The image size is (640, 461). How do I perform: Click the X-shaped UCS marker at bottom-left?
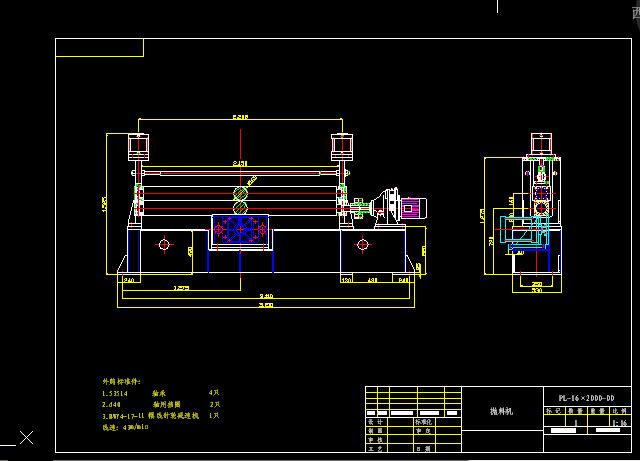pos(27,438)
